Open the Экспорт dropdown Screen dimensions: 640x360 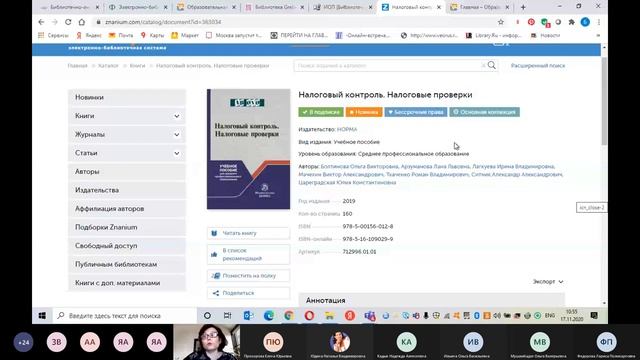[x=548, y=282]
